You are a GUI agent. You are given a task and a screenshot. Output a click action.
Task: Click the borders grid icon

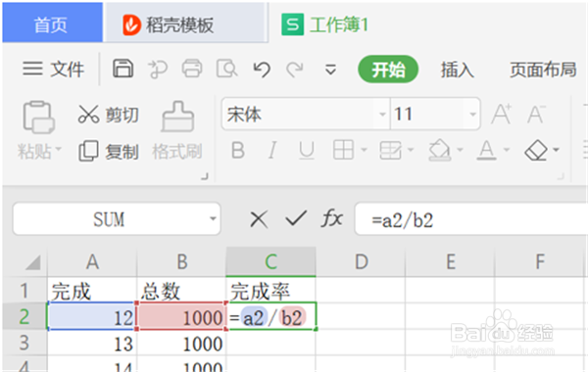tap(343, 150)
